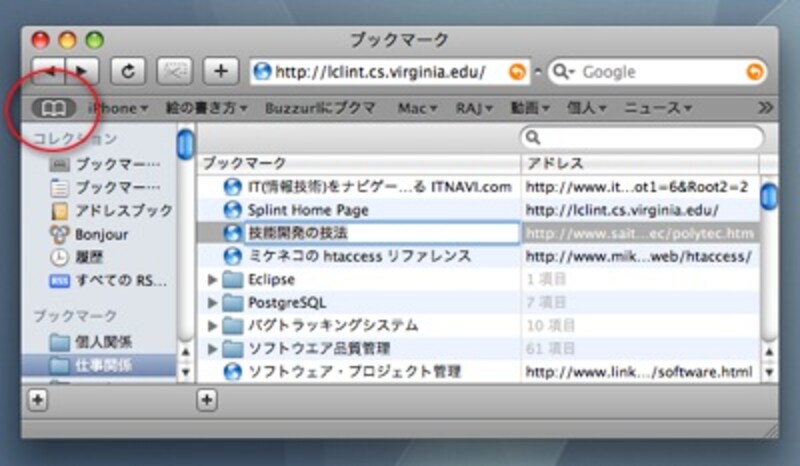Click the add bookmark plus button in toolbar
Screen dimensions: 800x466
[x=220, y=71]
